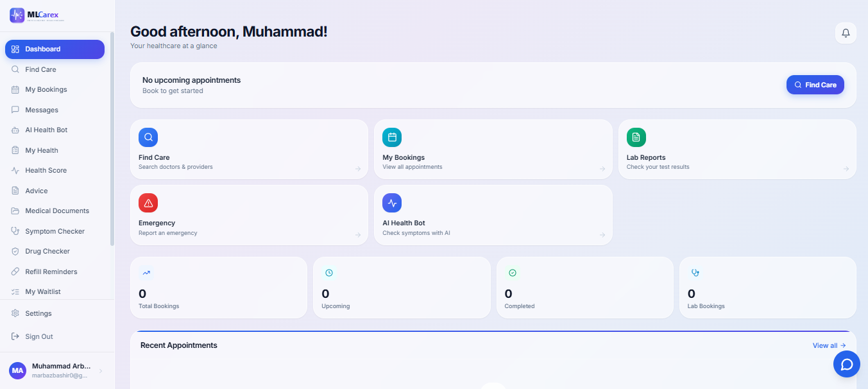
Task: Click the arrow on Emergency card
Action: click(358, 235)
